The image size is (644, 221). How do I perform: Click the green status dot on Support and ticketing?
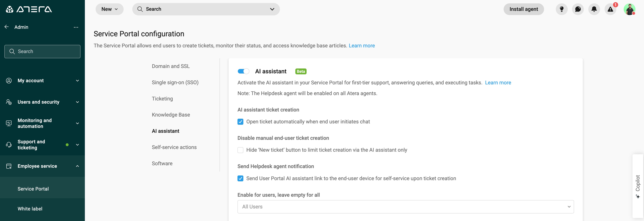67,145
